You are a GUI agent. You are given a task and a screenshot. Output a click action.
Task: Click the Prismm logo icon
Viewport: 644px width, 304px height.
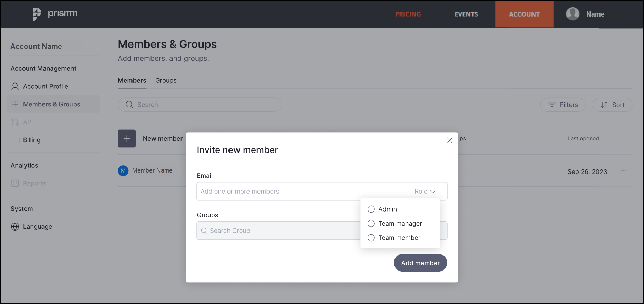click(x=37, y=14)
